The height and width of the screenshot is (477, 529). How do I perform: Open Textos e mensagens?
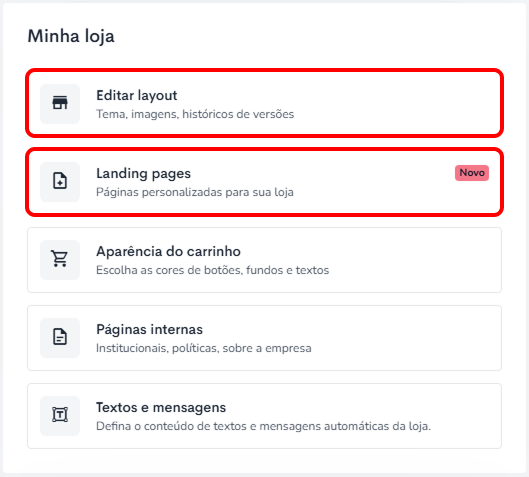point(264,416)
